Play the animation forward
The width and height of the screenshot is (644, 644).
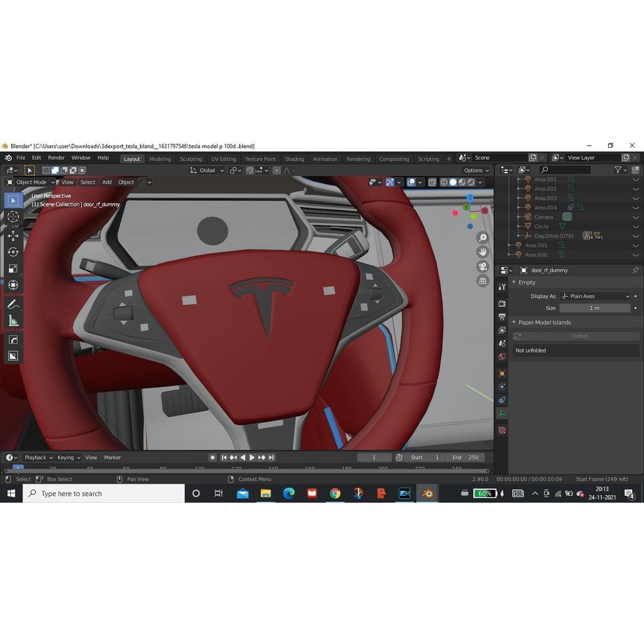(252, 457)
